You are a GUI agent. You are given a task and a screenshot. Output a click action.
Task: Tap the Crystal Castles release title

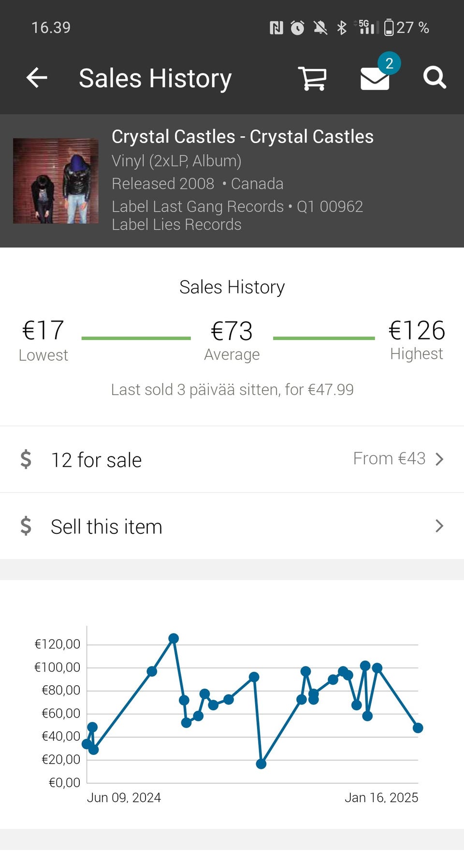click(x=242, y=137)
